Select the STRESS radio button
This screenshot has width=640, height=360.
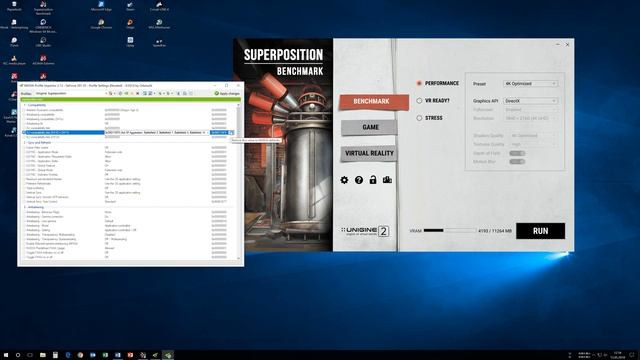419,118
